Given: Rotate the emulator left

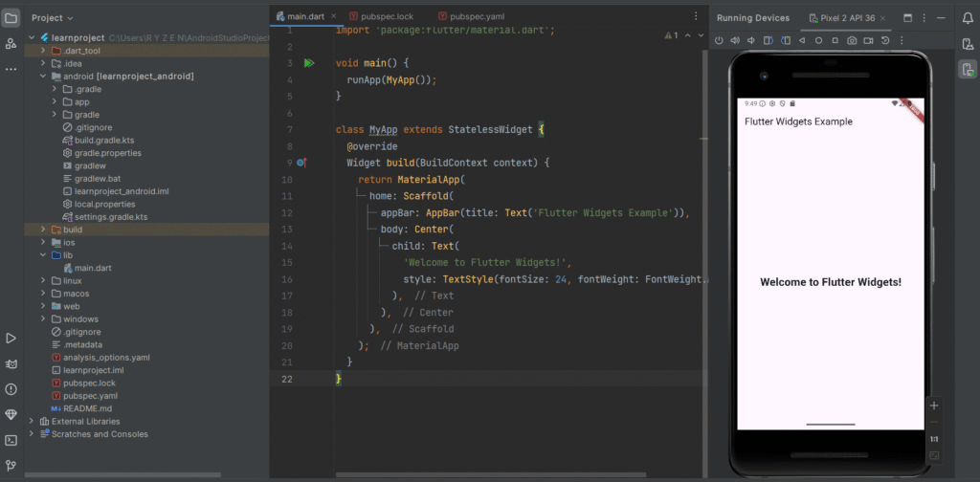Looking at the screenshot, I should tap(768, 40).
